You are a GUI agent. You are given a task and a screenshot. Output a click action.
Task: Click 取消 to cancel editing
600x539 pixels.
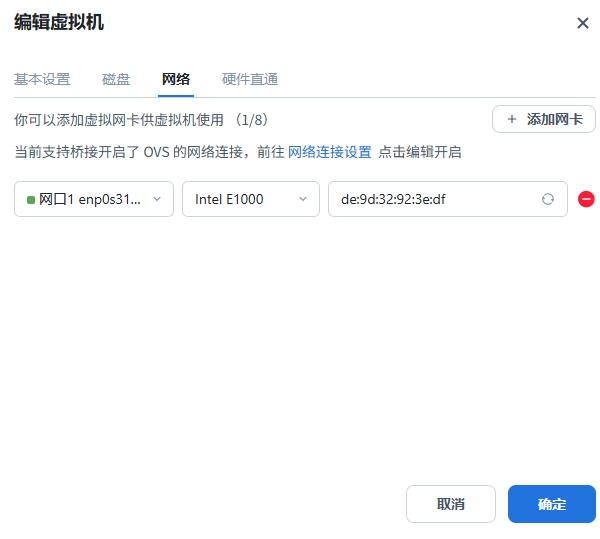tap(450, 504)
